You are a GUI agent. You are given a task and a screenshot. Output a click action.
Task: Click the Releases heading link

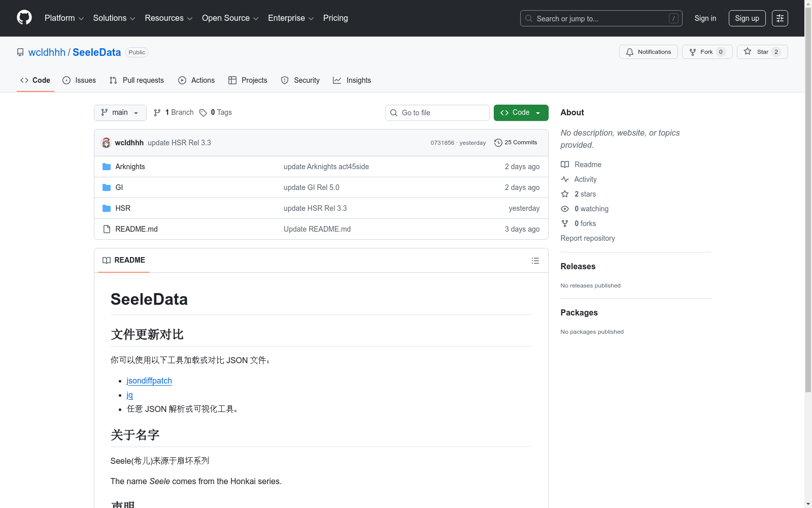coord(578,267)
